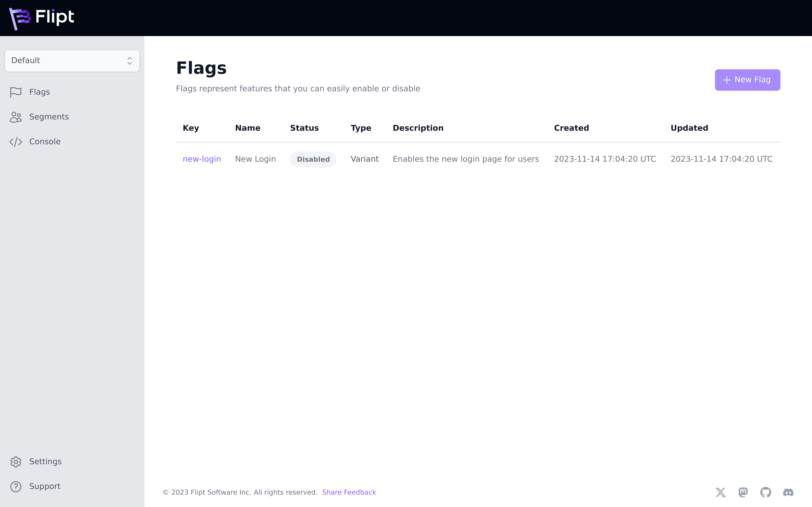
Task: Open the Discord footer icon
Action: [x=788, y=492]
